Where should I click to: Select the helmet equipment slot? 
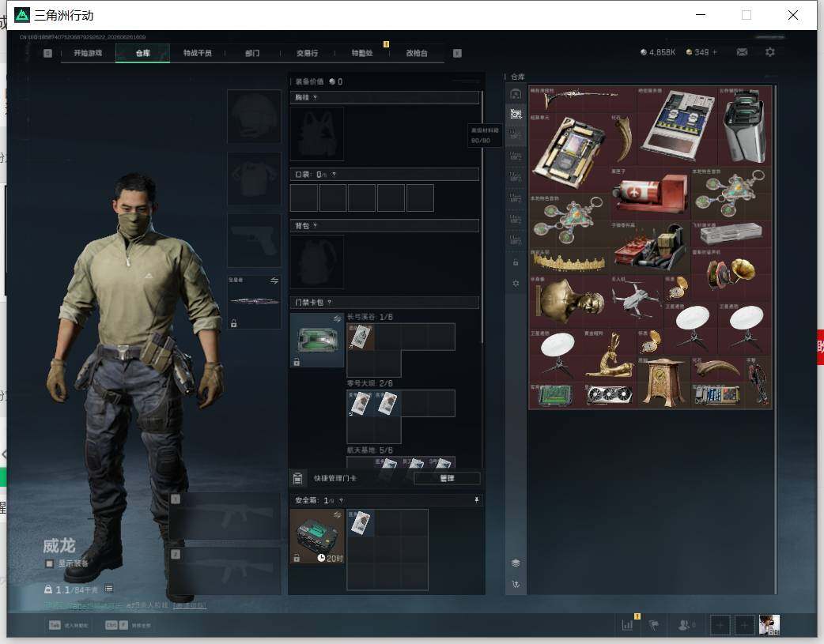tap(254, 116)
